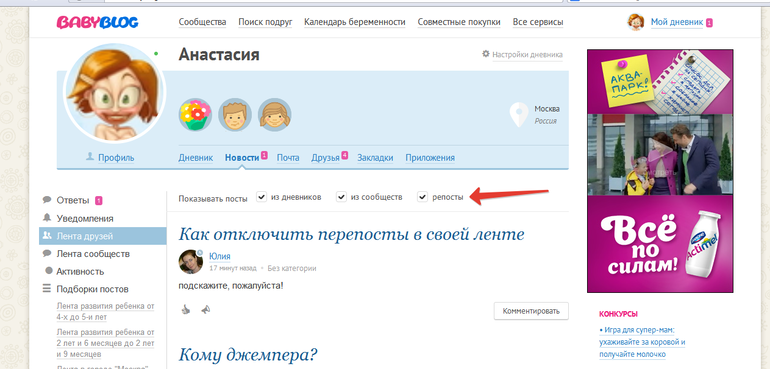This screenshot has width=770, height=369.
Task: Click the BabyBlog logo
Action: click(x=97, y=23)
